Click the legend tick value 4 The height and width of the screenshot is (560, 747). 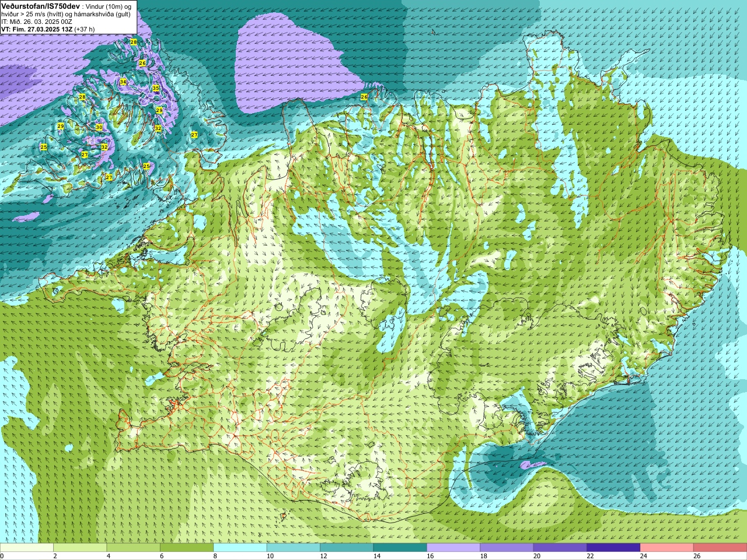pyautogui.click(x=108, y=556)
